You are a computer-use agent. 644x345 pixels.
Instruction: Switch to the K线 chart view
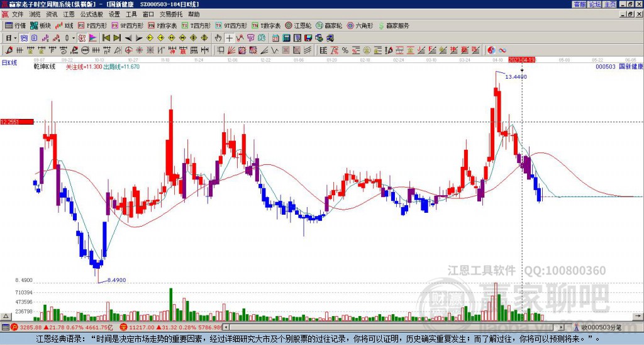65,25
